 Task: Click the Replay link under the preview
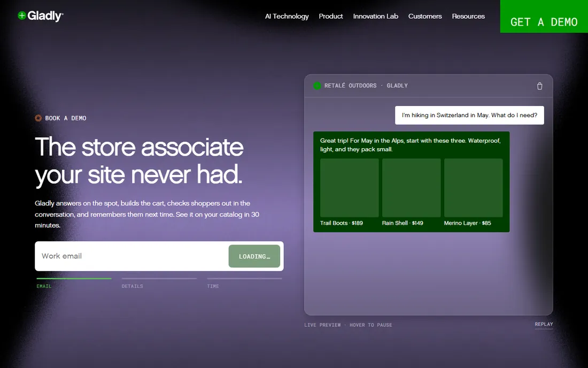[x=544, y=324]
